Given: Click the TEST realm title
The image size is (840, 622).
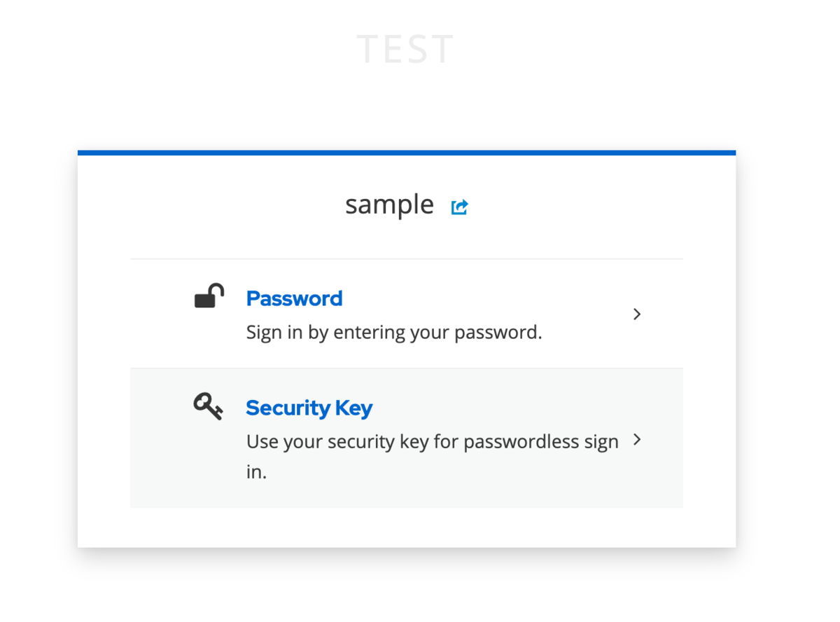Looking at the screenshot, I should click(405, 50).
